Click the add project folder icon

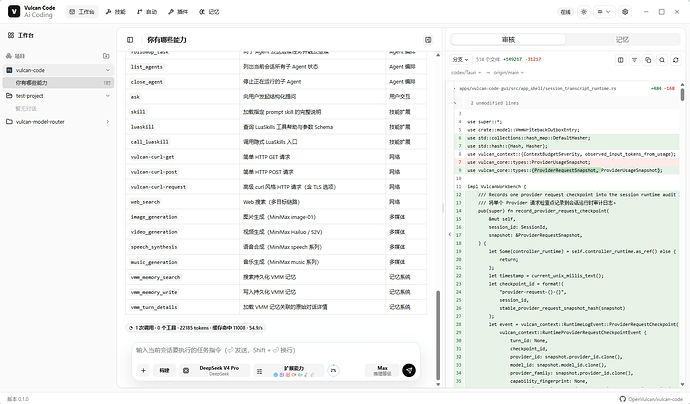(106, 56)
